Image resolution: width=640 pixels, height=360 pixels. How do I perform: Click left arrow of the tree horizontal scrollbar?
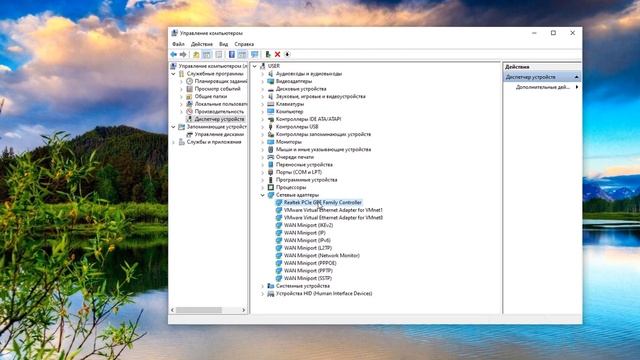(172, 310)
